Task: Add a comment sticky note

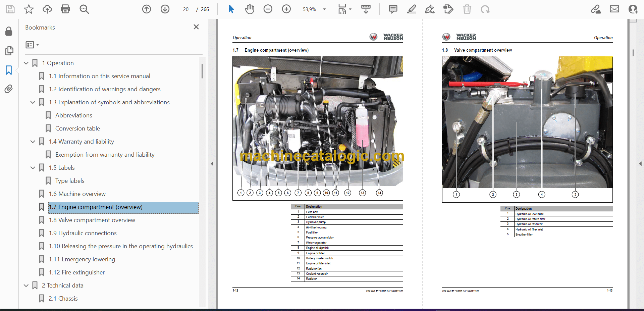Action: tap(393, 9)
